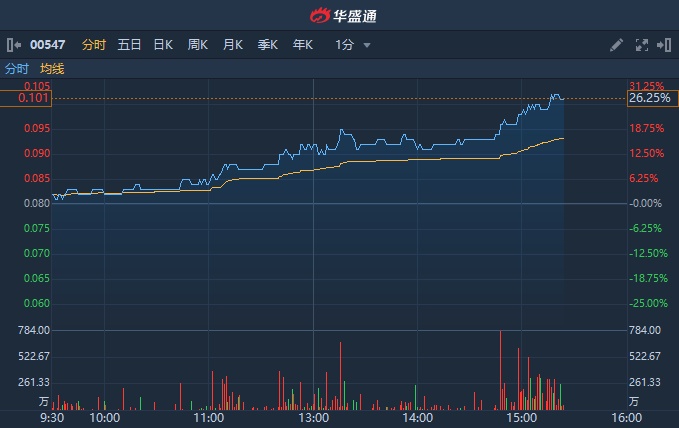Toggle the 分时 price line legend
This screenshot has height=428, width=679.
point(17,69)
